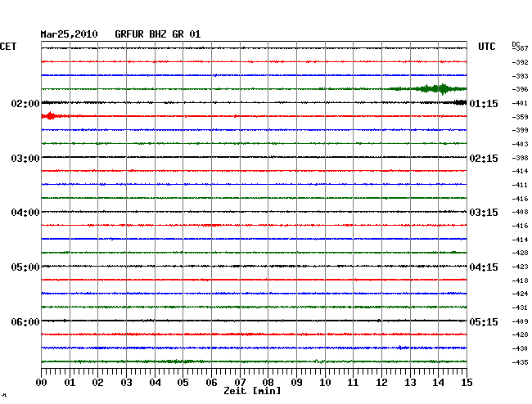Click minute axis label '08'

point(268,383)
